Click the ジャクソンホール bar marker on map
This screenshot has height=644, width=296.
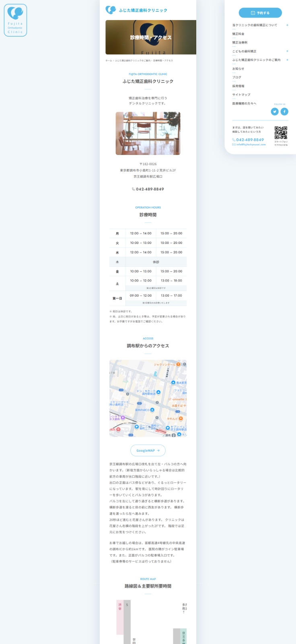(x=178, y=364)
